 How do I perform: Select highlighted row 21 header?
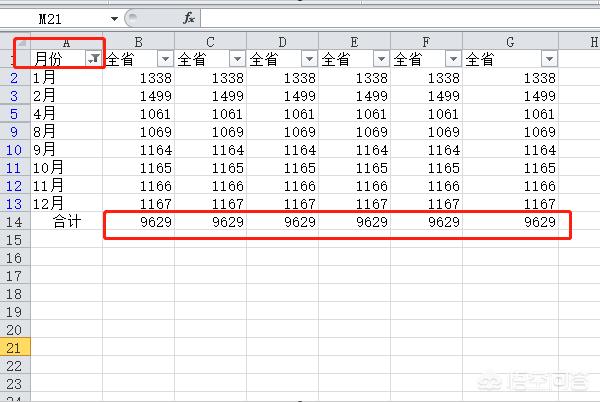point(15,347)
